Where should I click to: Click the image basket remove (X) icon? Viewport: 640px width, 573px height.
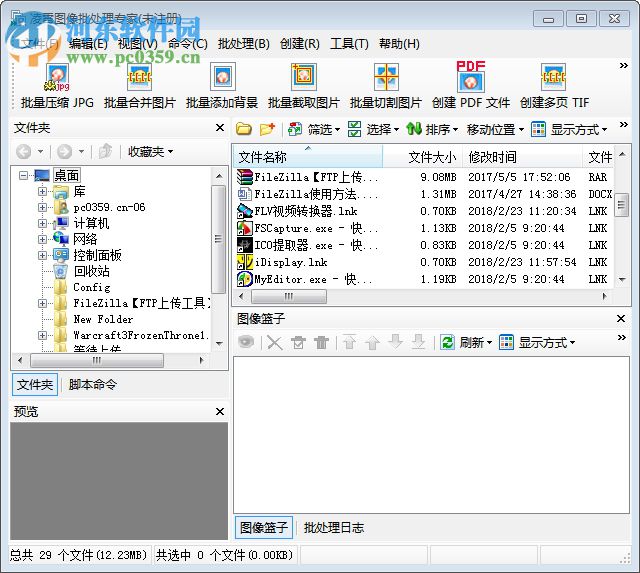click(275, 342)
